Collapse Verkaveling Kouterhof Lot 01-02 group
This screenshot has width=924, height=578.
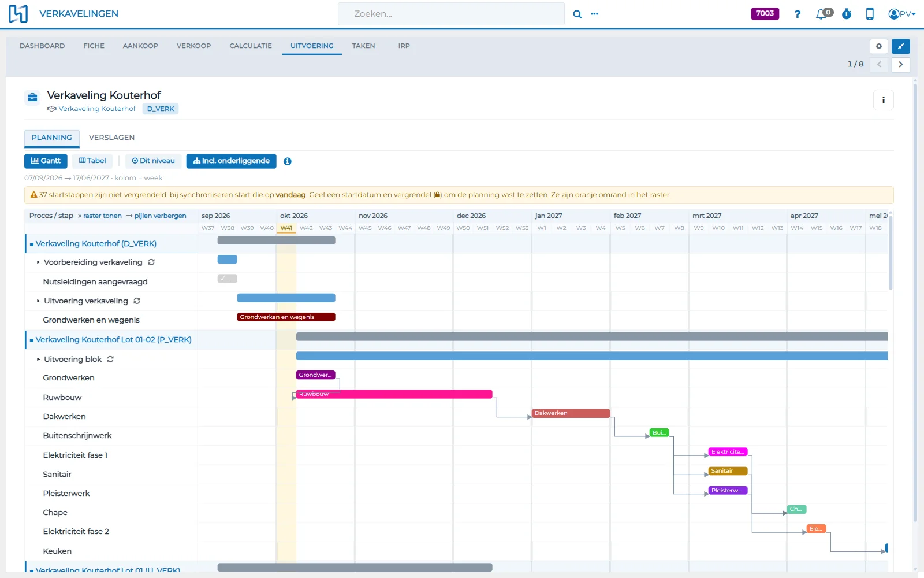tap(32, 340)
